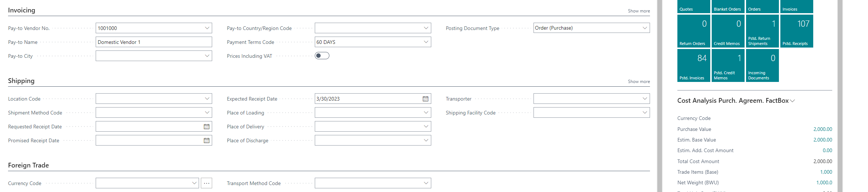The image size is (868, 192).
Task: Open the Pstd. Receipts tile
Action: point(796,31)
